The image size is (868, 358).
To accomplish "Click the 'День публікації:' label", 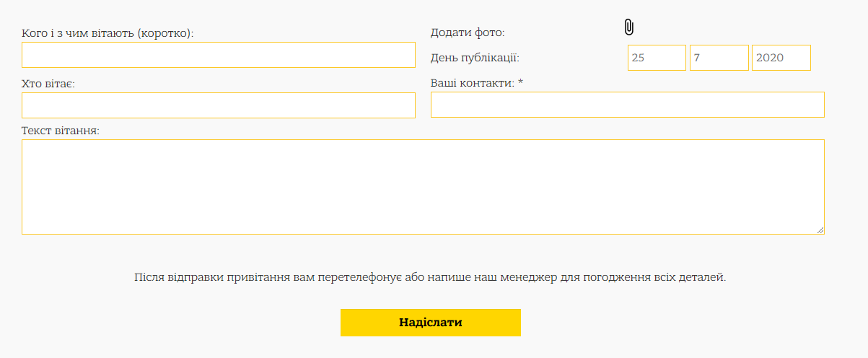I will tap(475, 58).
